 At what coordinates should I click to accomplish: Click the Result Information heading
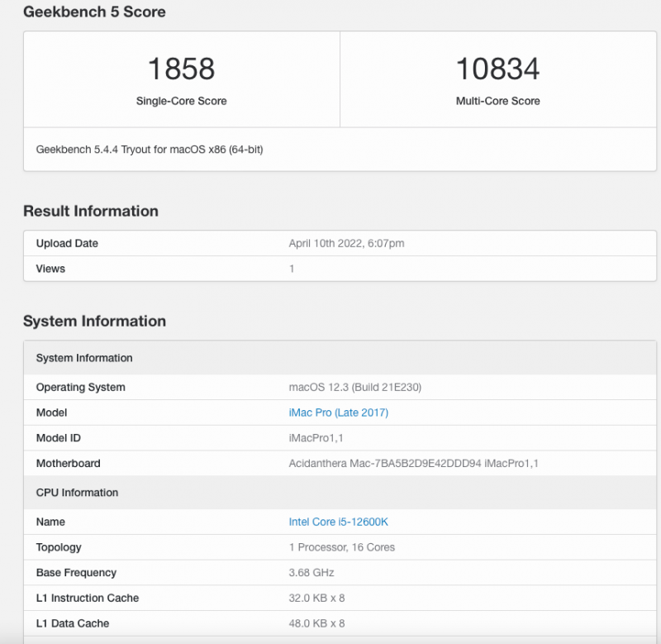pos(90,211)
